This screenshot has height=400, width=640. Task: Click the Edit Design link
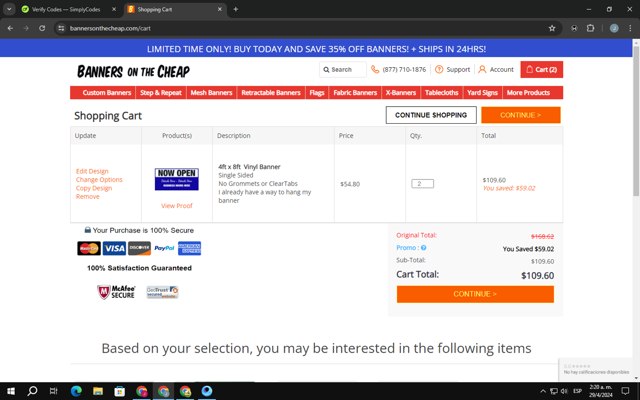point(92,171)
